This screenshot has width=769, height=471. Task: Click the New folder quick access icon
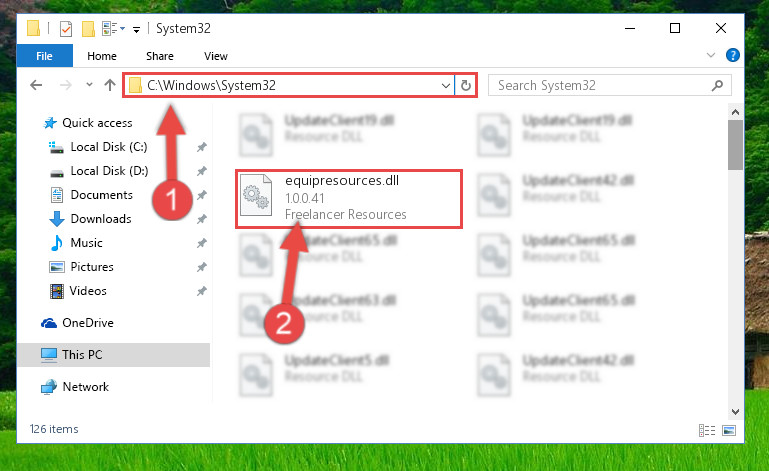(x=88, y=29)
